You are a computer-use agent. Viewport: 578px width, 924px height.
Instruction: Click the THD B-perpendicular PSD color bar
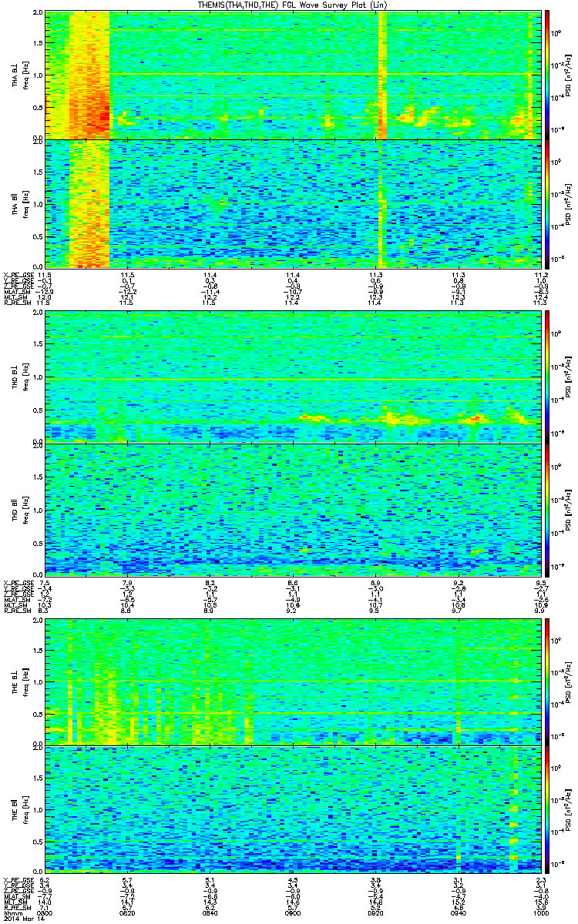pos(546,377)
